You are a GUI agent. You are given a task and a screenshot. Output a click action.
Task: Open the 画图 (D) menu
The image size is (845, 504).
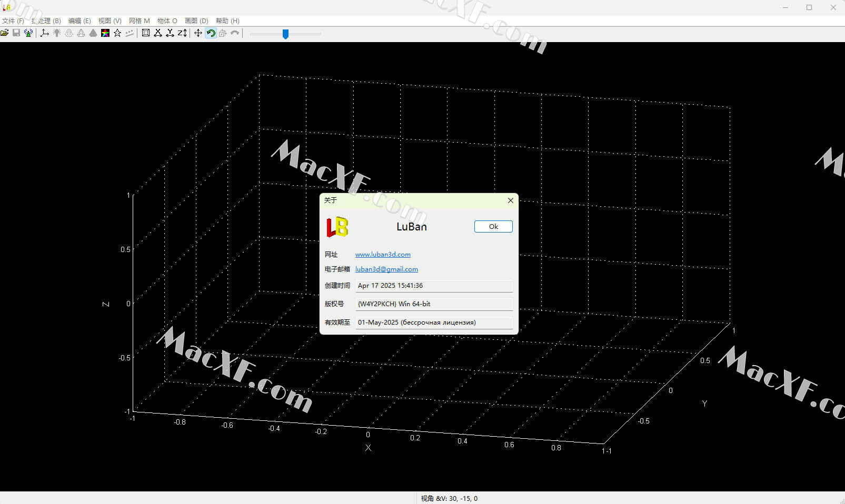(x=196, y=21)
